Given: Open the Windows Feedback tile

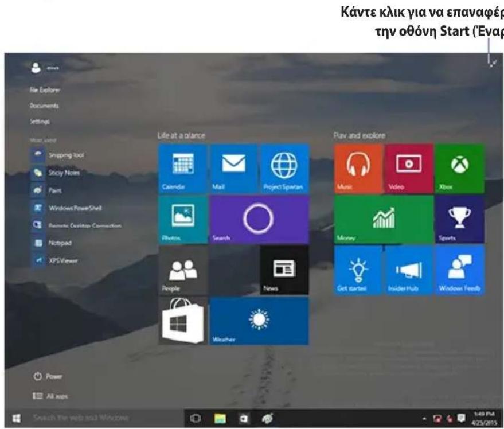Looking at the screenshot, I should point(460,270).
